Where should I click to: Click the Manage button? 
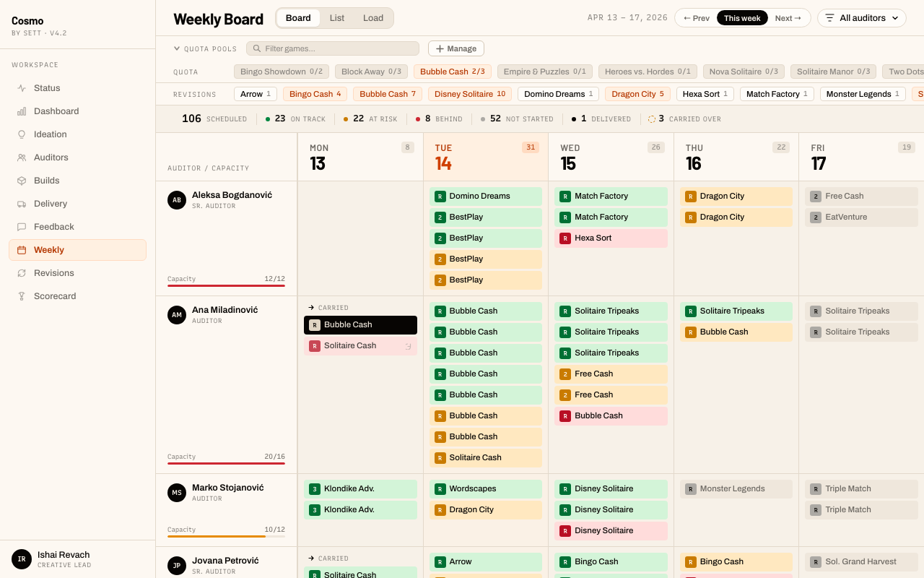pos(456,48)
